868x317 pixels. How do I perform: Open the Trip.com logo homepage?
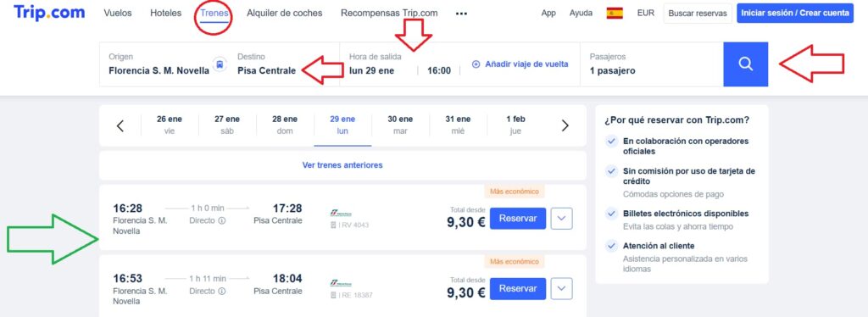[x=49, y=13]
